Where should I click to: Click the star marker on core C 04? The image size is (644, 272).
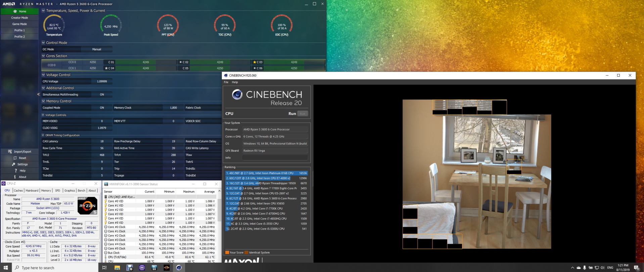coord(106,68)
